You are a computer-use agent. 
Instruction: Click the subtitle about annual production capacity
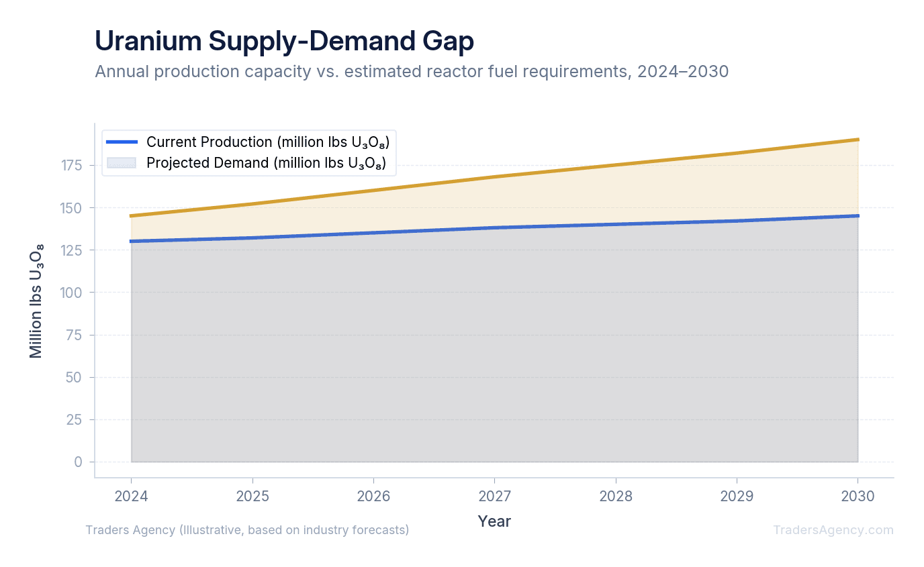(412, 71)
